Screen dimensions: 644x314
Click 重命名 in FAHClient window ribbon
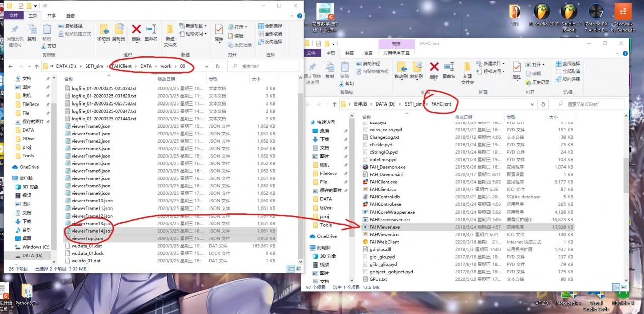click(x=450, y=70)
